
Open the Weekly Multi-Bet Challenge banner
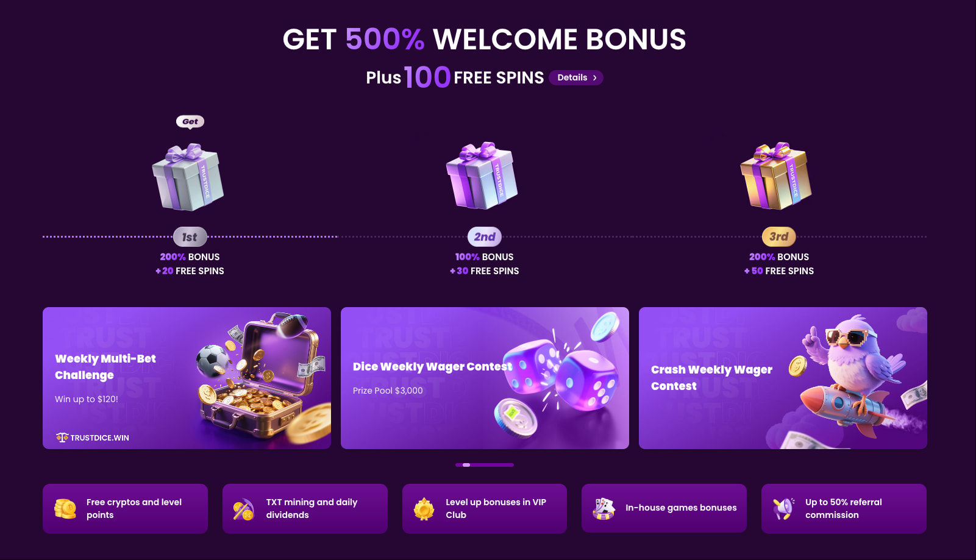click(187, 378)
